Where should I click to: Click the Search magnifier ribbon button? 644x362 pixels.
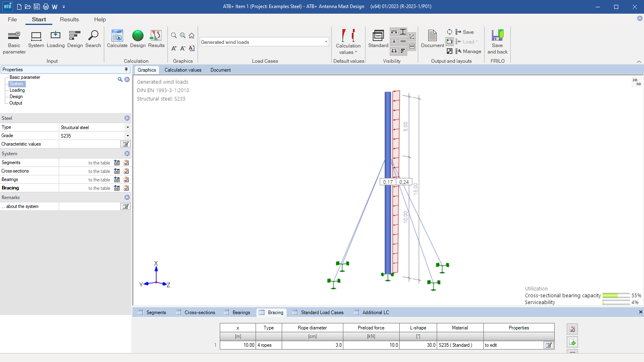(93, 39)
